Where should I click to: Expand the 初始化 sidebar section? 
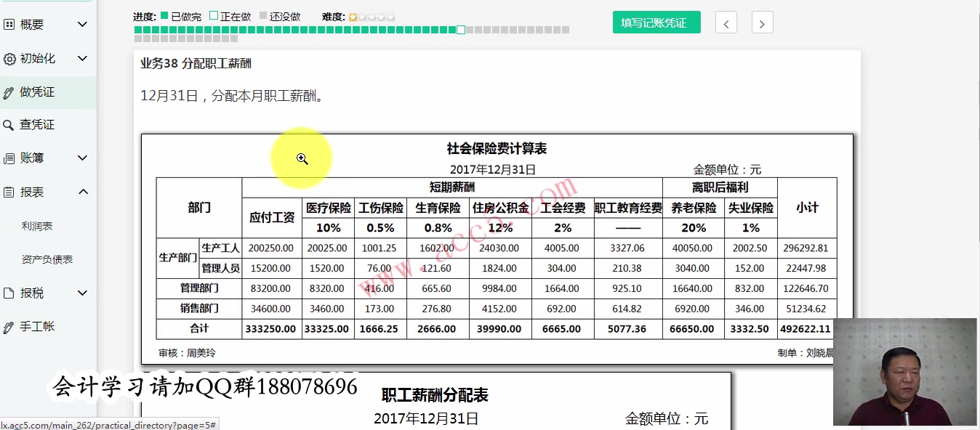82,58
